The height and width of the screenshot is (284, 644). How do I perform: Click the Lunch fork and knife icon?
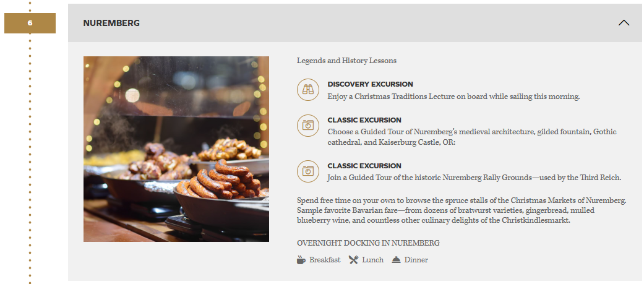353,260
